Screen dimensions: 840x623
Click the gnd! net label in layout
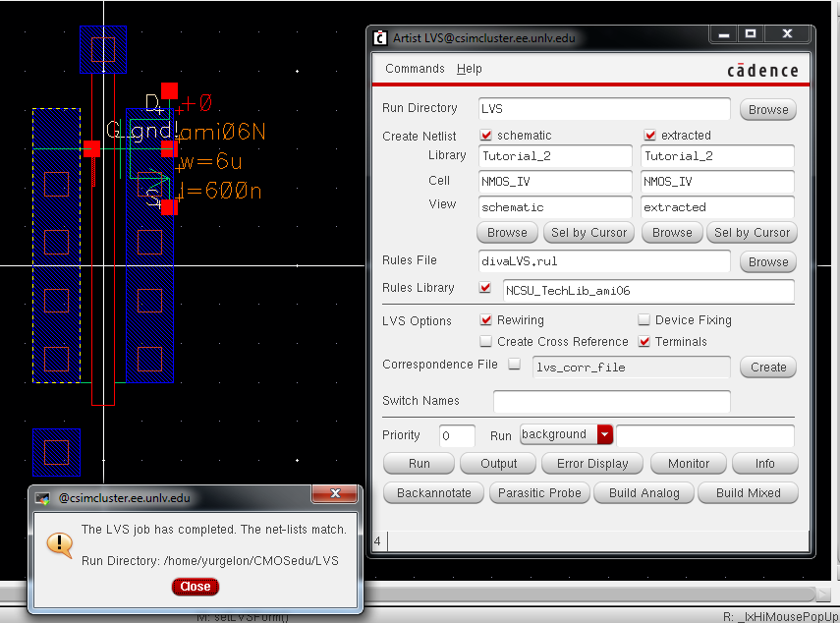tap(154, 130)
